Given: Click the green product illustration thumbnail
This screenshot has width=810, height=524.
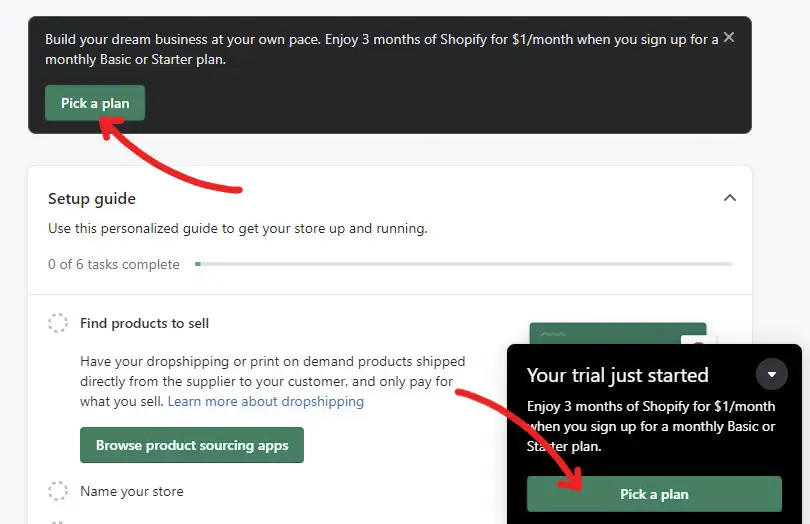Looking at the screenshot, I should click(x=617, y=333).
